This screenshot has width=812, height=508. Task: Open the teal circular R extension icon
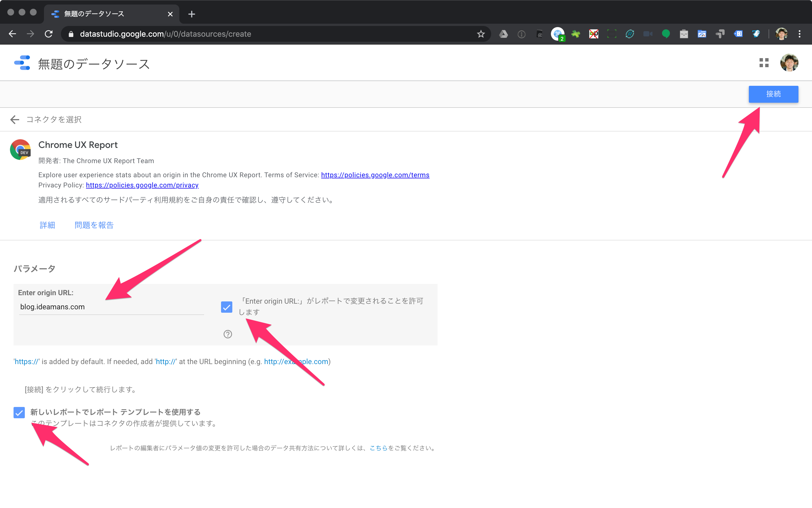pos(630,34)
